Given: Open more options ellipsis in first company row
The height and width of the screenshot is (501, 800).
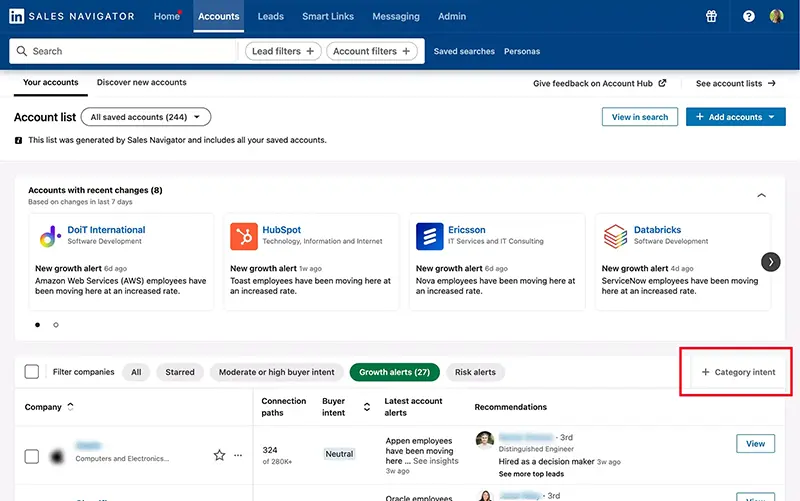Looking at the screenshot, I should point(238,455).
